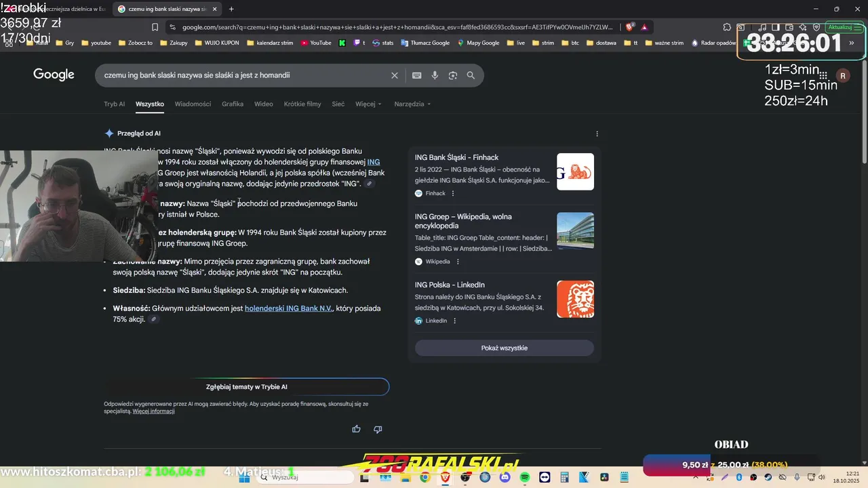This screenshot has width=868, height=488.
Task: Open kalendarz strim bookmarks folder
Action: [x=270, y=43]
